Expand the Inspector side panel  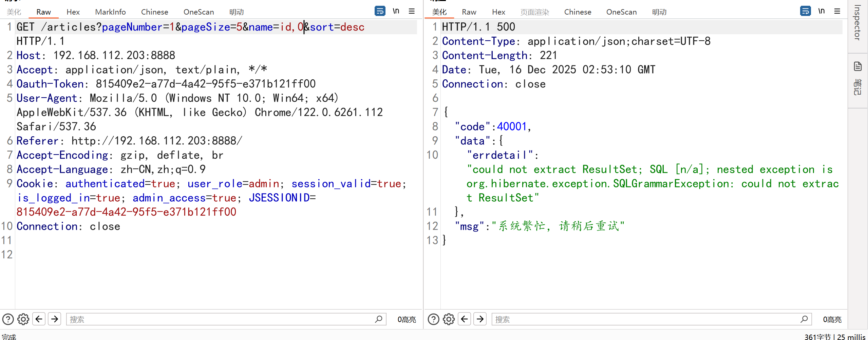pos(857,23)
